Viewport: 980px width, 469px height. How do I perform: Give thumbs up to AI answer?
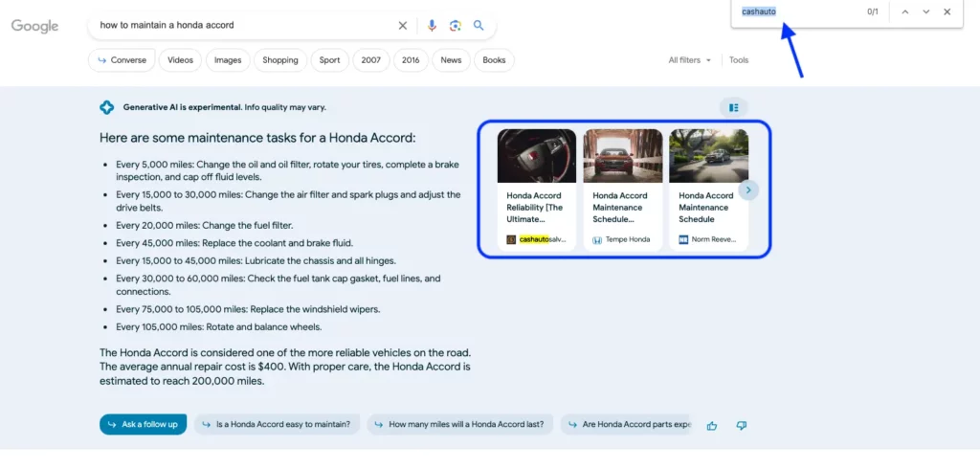click(x=712, y=425)
